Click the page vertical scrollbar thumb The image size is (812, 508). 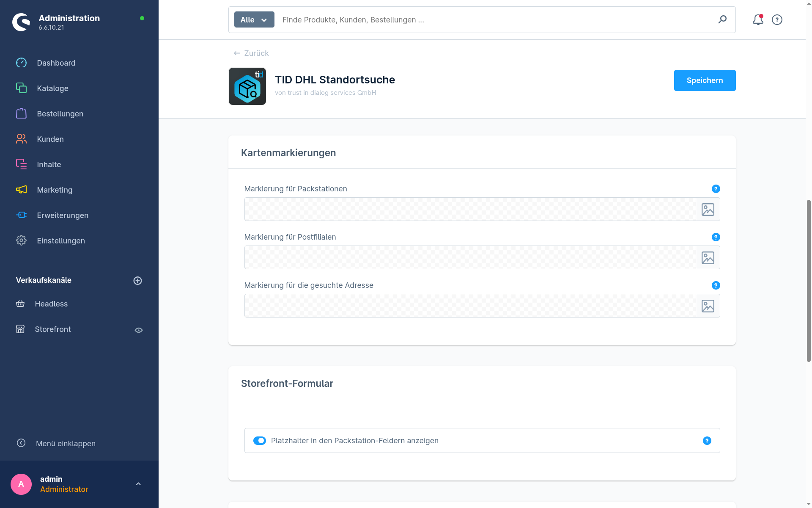(809, 281)
